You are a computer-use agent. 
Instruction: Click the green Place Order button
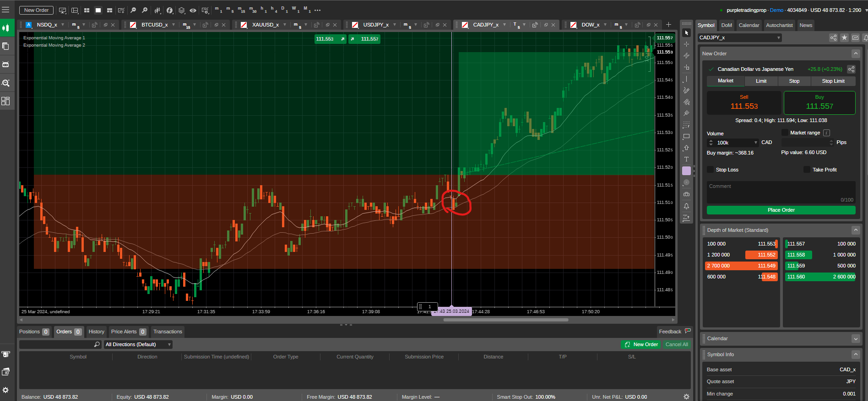coord(781,210)
